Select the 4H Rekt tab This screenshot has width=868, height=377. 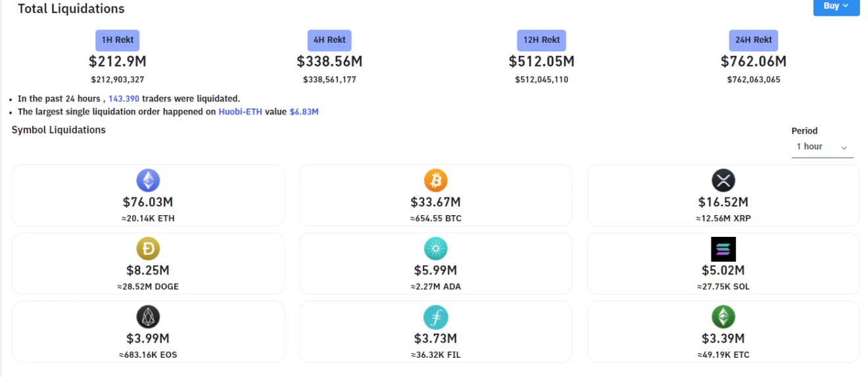point(329,40)
